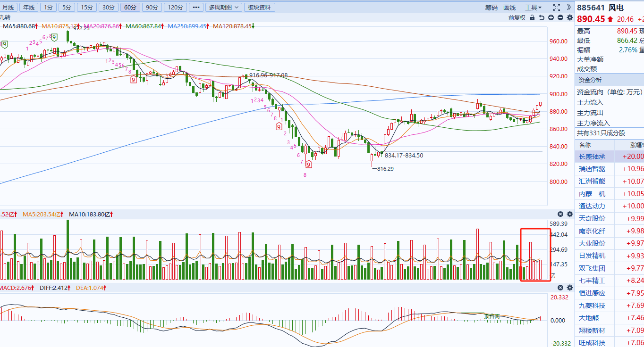Click the 共有331只成分股 text

click(601, 133)
